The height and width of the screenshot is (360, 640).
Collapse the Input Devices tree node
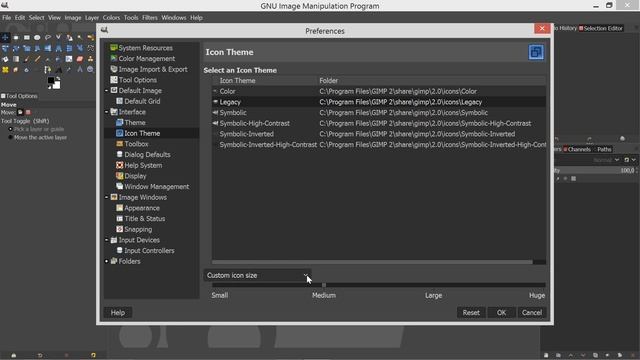click(x=107, y=240)
